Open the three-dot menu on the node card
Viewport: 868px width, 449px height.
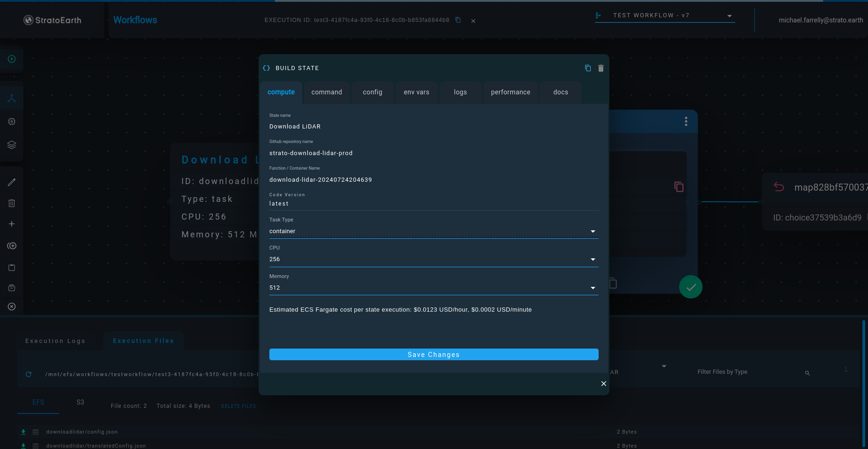(686, 121)
